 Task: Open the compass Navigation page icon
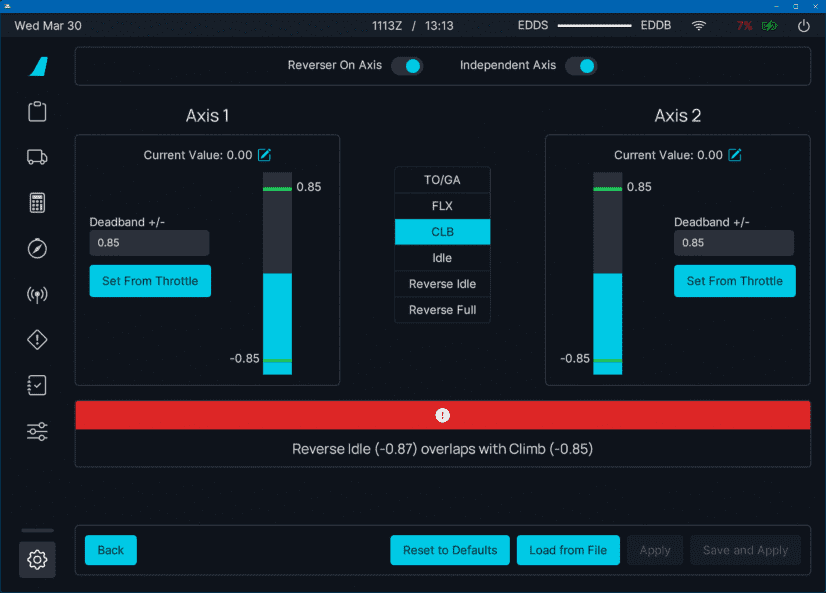(37, 249)
